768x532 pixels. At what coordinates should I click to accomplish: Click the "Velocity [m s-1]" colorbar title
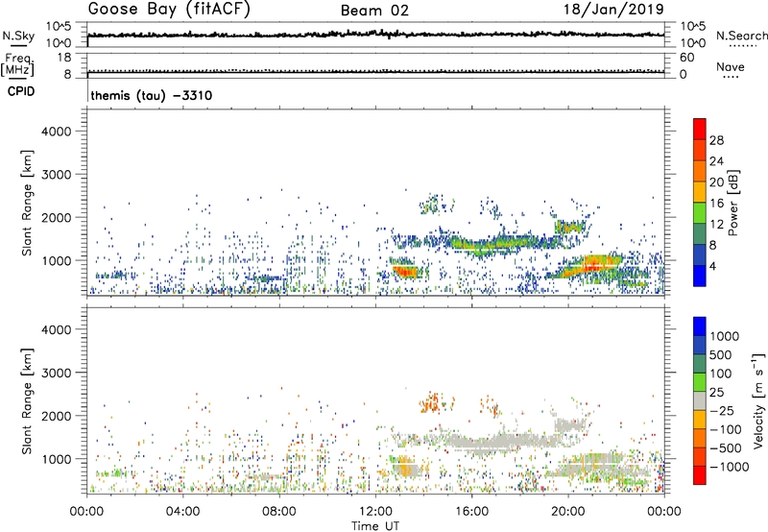[x=758, y=400]
